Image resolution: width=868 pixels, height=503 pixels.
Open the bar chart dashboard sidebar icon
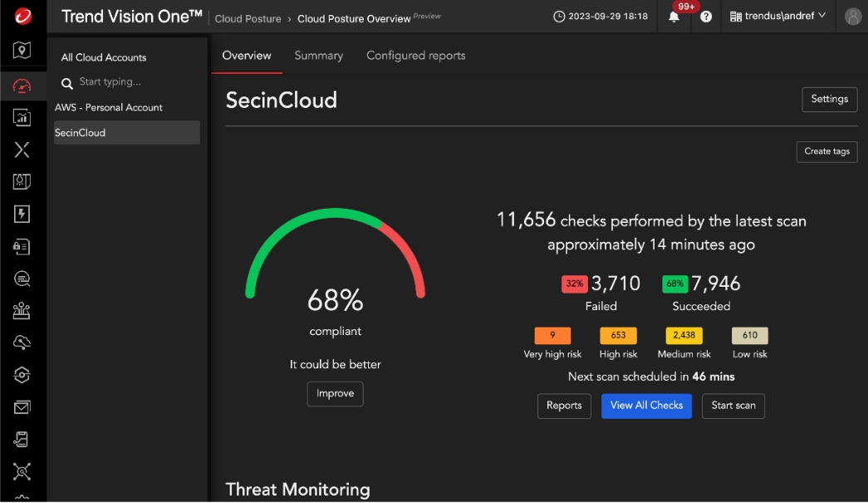pyautogui.click(x=22, y=117)
